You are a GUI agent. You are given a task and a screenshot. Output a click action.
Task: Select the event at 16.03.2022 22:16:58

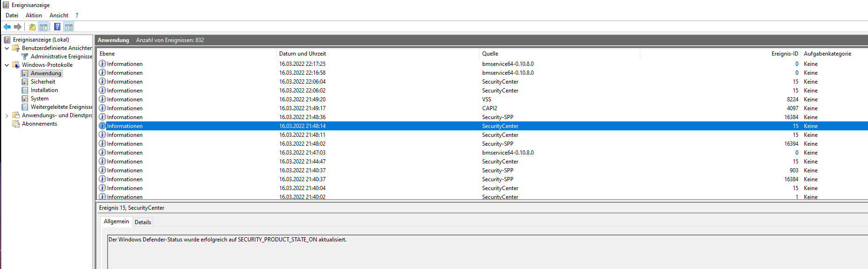click(x=482, y=72)
